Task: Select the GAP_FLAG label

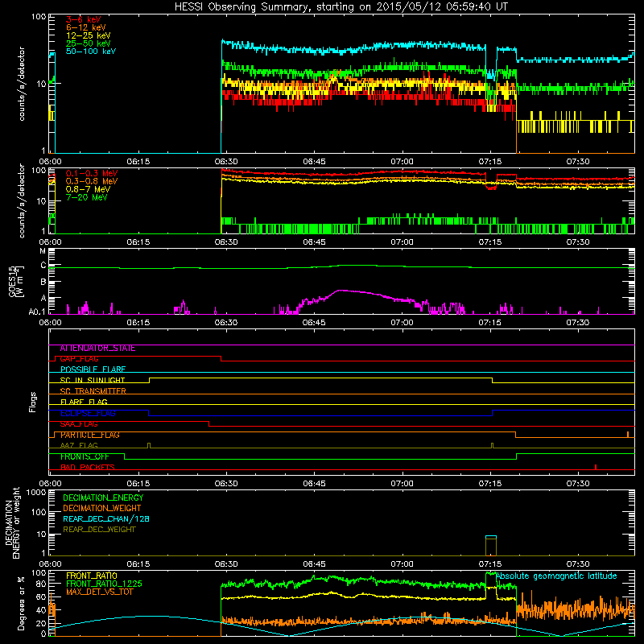Action: (79, 359)
